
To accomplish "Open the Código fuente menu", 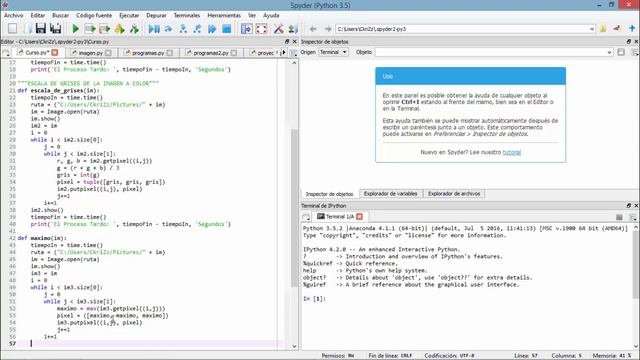I will (94, 15).
